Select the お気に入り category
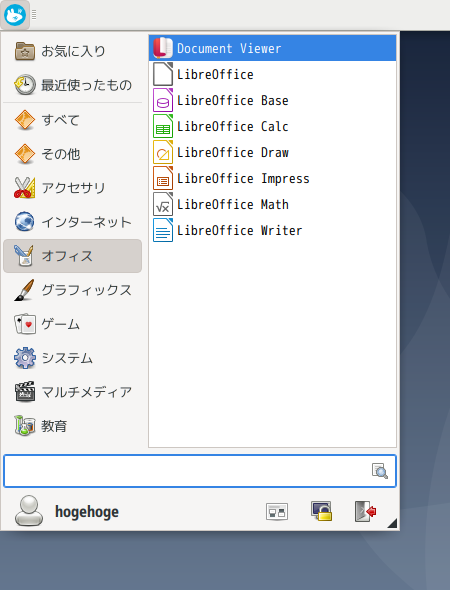This screenshot has height=590, width=450. pyautogui.click(x=73, y=51)
